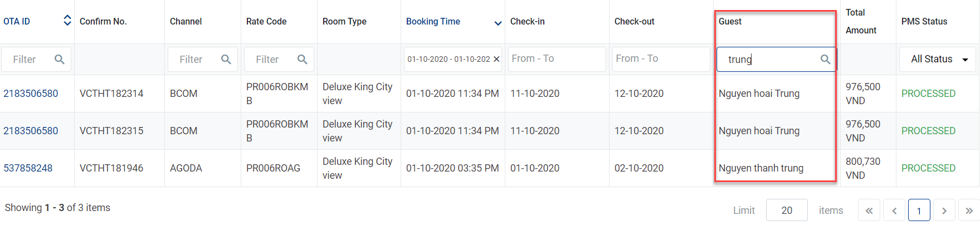The height and width of the screenshot is (225, 980).
Task: Click the Check-out From - To field
Action: (660, 59)
